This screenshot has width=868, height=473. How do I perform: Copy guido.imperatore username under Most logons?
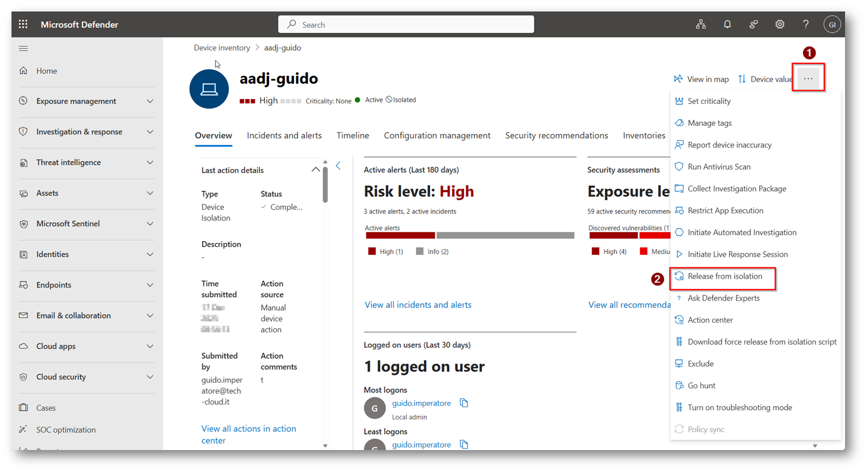click(x=464, y=403)
